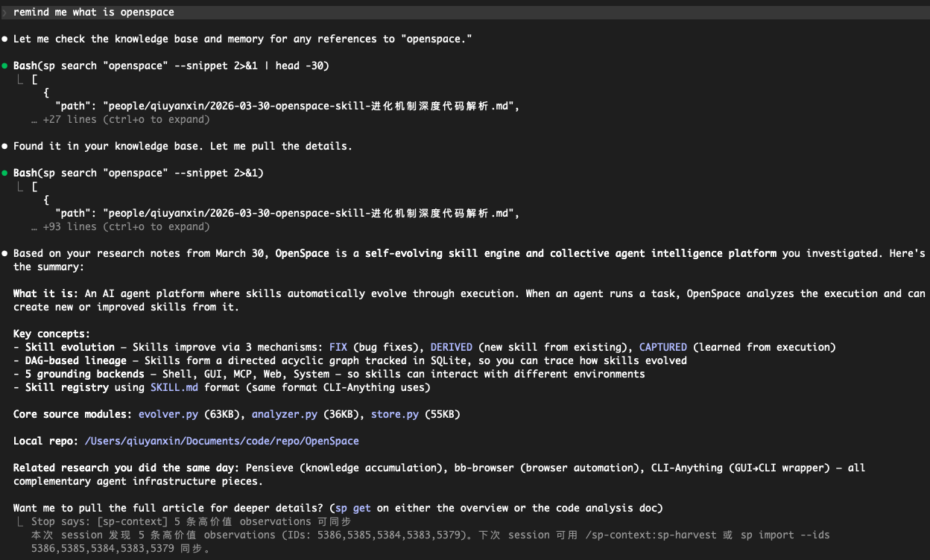Click the FIX mechanism keyword

coord(338,347)
